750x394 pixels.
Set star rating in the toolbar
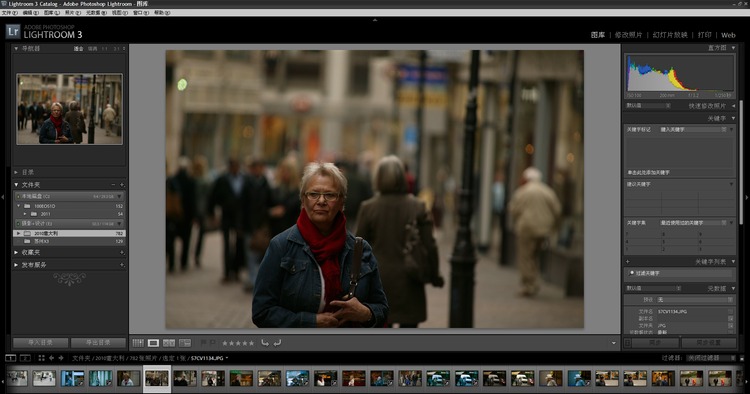(x=238, y=343)
